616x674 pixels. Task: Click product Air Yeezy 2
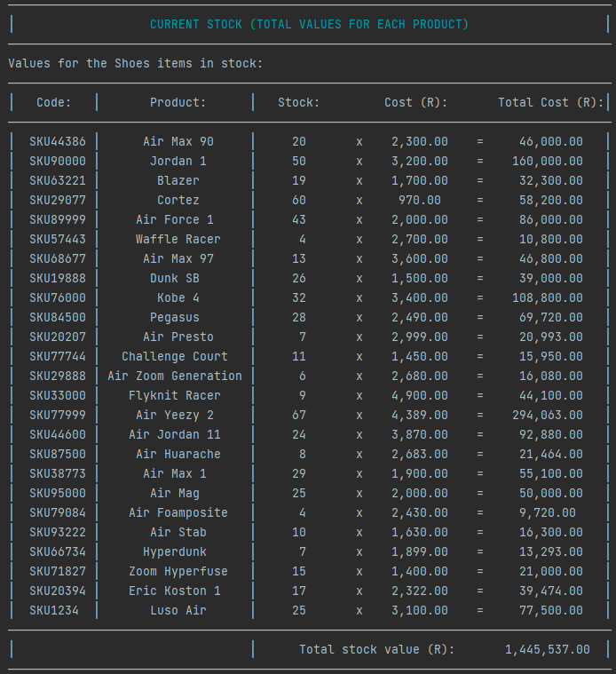tap(175, 416)
